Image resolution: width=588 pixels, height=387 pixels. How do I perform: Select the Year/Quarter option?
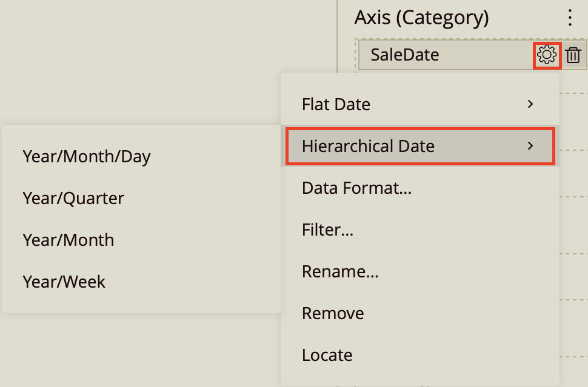point(73,198)
